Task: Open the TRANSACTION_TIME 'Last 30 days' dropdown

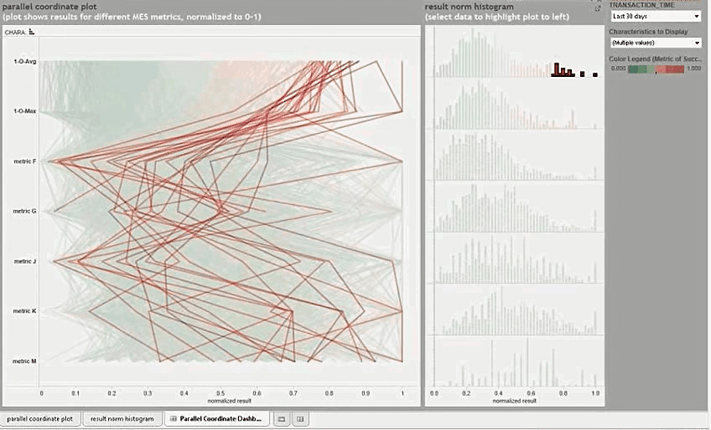Action: pyautogui.click(x=655, y=16)
